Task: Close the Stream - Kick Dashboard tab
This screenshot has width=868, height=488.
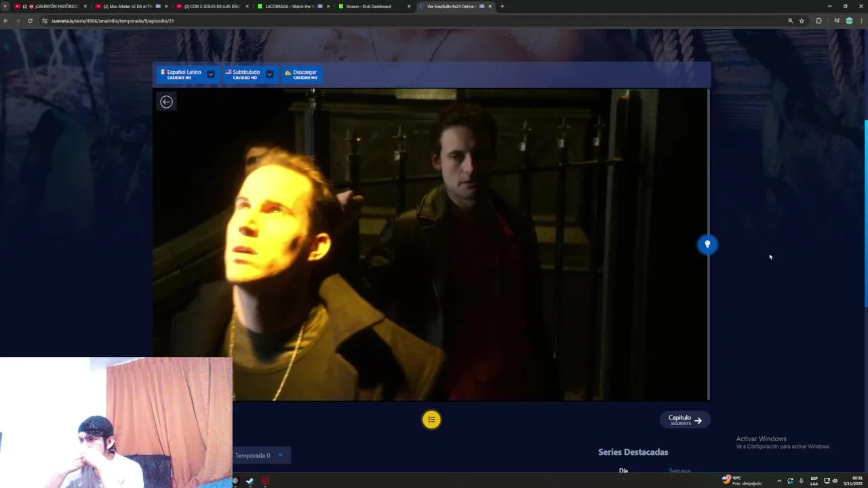Action: pos(409,6)
